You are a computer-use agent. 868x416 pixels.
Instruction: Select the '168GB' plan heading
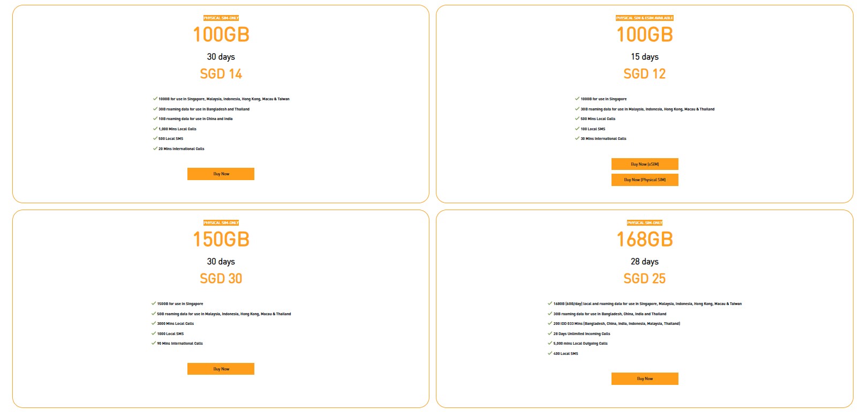click(645, 240)
